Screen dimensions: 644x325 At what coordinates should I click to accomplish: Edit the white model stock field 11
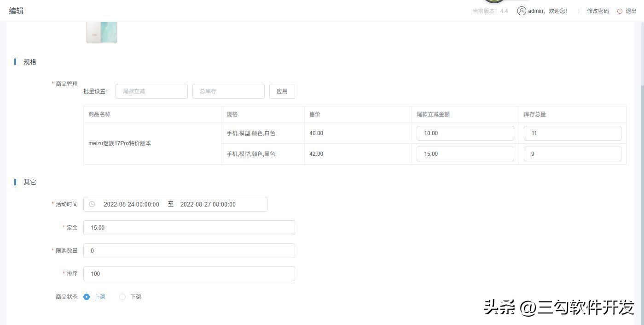pos(572,133)
